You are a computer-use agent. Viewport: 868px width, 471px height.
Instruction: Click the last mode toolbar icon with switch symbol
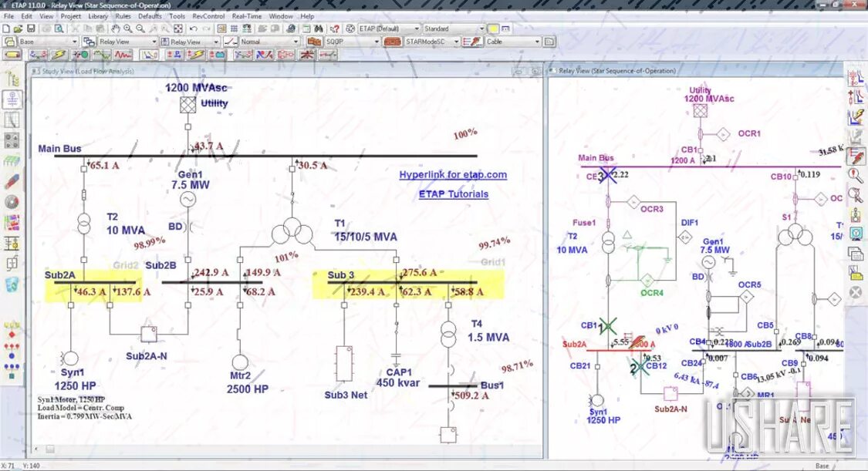click(328, 55)
